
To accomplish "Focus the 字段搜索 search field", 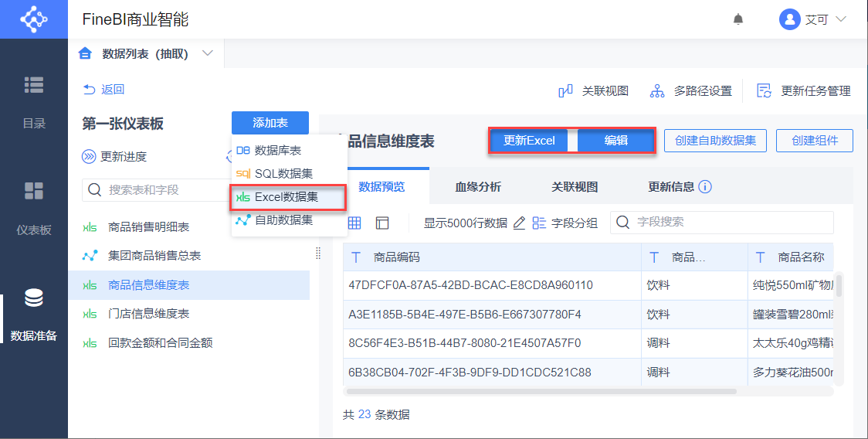I will [722, 223].
